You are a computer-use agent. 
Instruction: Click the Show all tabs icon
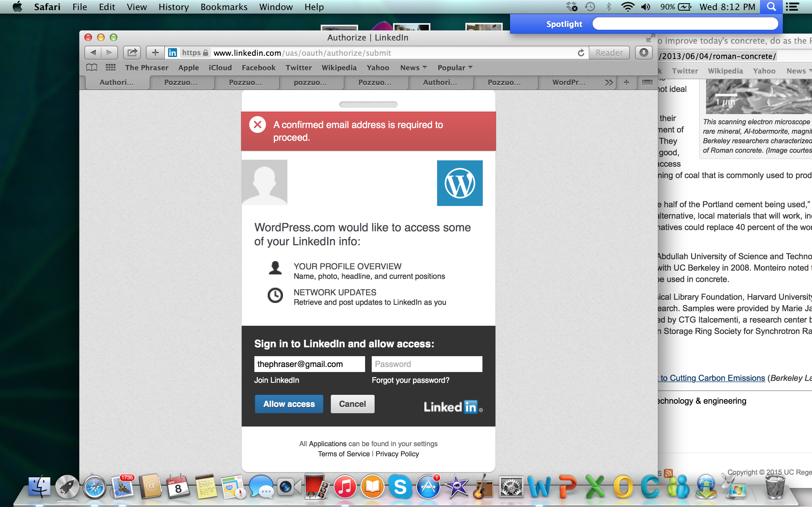pos(647,82)
